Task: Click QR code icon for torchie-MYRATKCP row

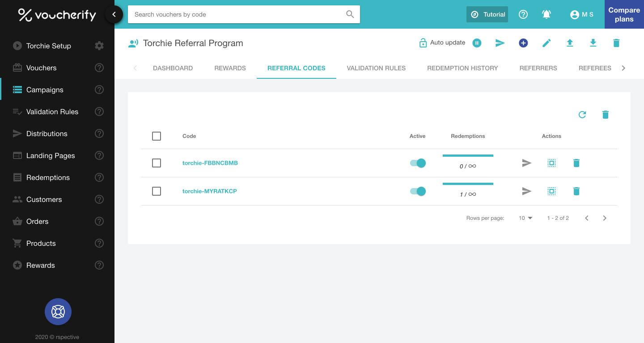Action: (x=551, y=191)
